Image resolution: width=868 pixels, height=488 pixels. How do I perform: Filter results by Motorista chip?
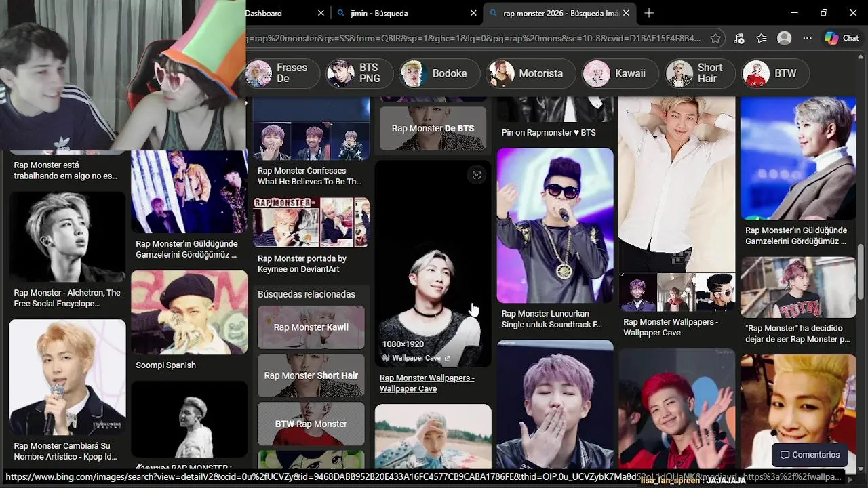click(531, 73)
